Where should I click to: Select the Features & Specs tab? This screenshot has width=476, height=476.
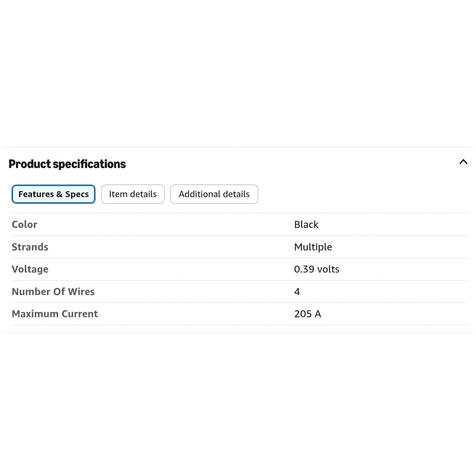pos(53,194)
